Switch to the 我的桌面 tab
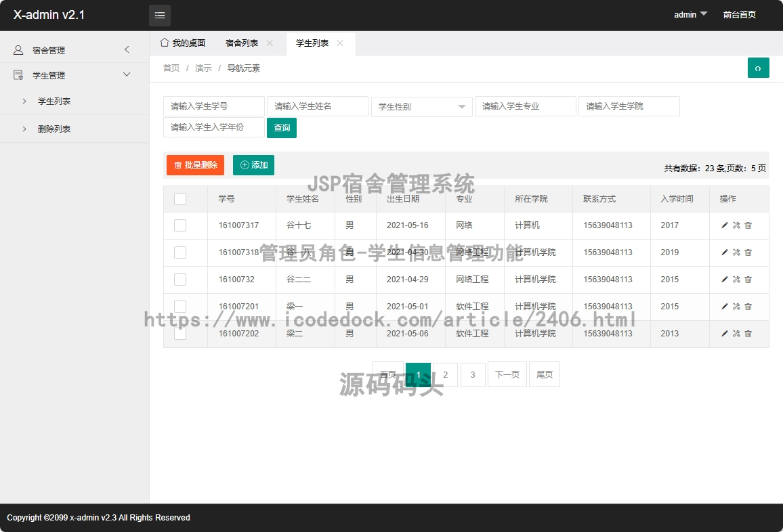The image size is (783, 532). pyautogui.click(x=183, y=43)
